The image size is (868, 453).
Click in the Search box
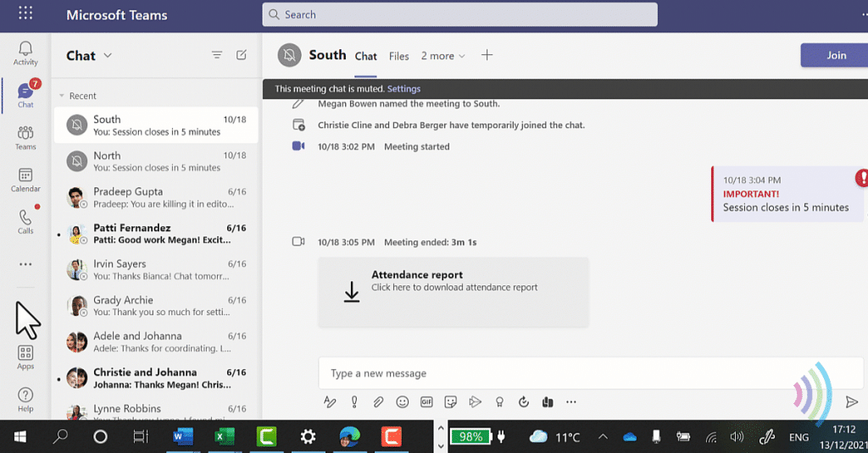(460, 14)
